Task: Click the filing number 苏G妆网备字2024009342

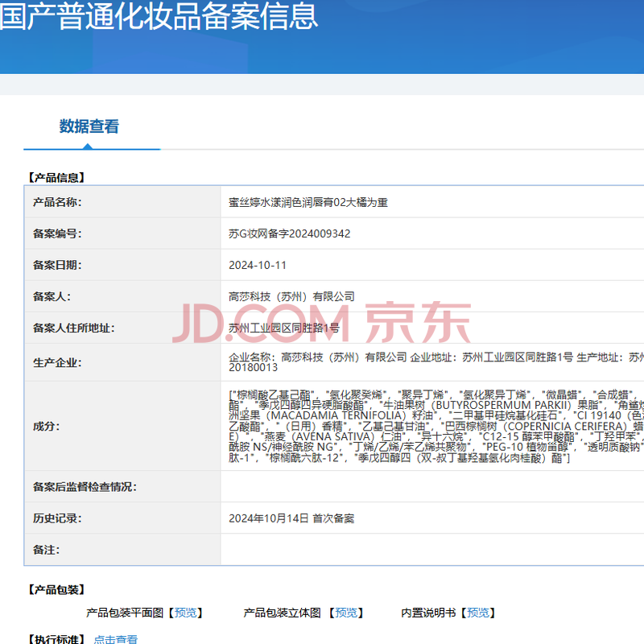Action: pos(290,233)
